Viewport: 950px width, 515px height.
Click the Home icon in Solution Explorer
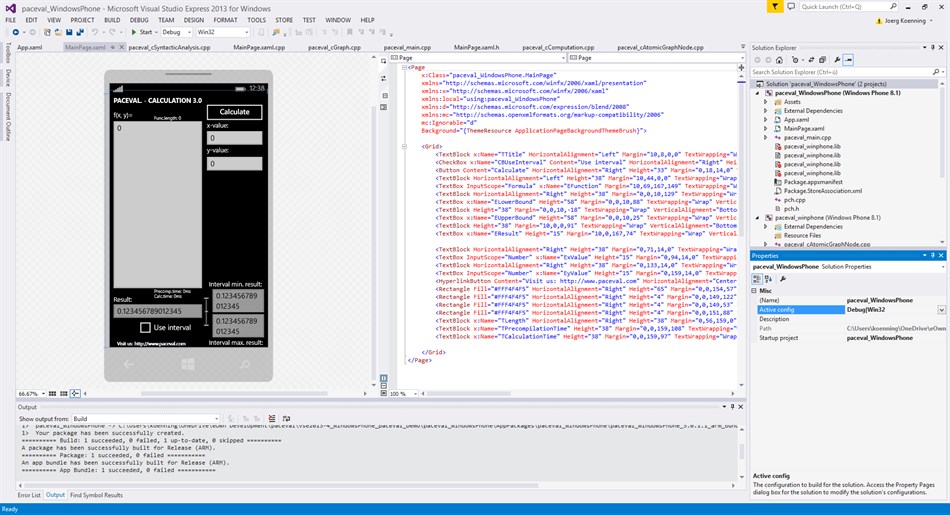pos(779,59)
